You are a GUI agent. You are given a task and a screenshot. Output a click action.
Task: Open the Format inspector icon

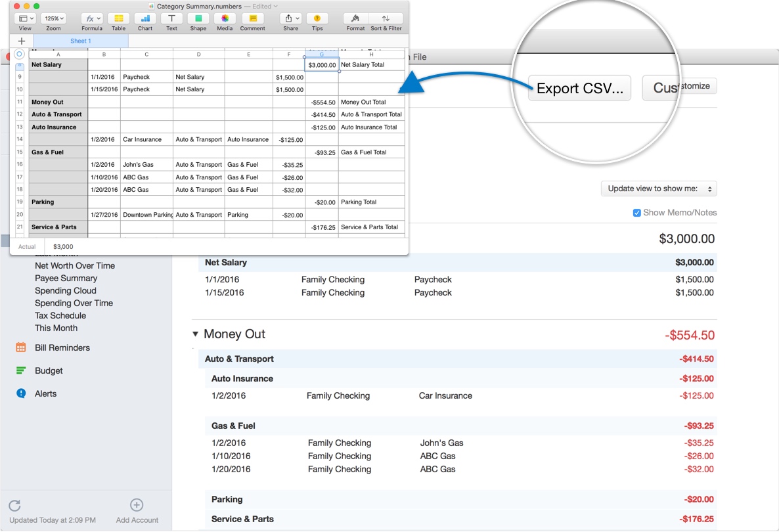click(355, 18)
